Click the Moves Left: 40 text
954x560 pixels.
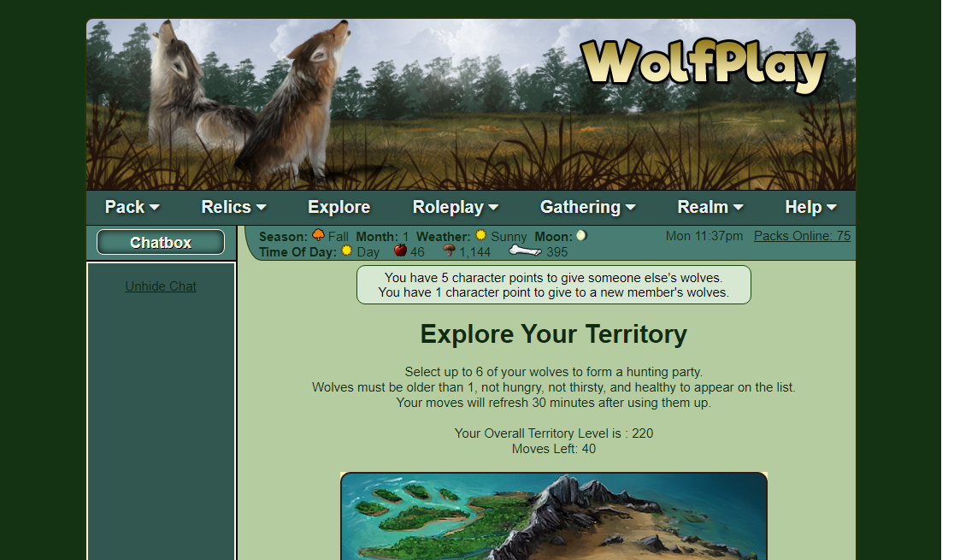(554, 449)
